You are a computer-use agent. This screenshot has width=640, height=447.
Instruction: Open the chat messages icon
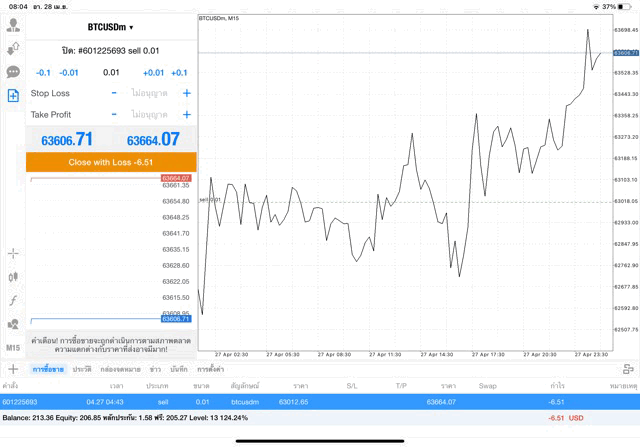coord(13,72)
